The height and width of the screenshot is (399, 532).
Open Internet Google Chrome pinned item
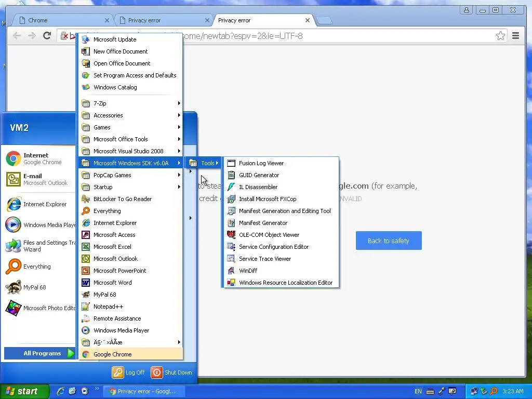(x=39, y=159)
